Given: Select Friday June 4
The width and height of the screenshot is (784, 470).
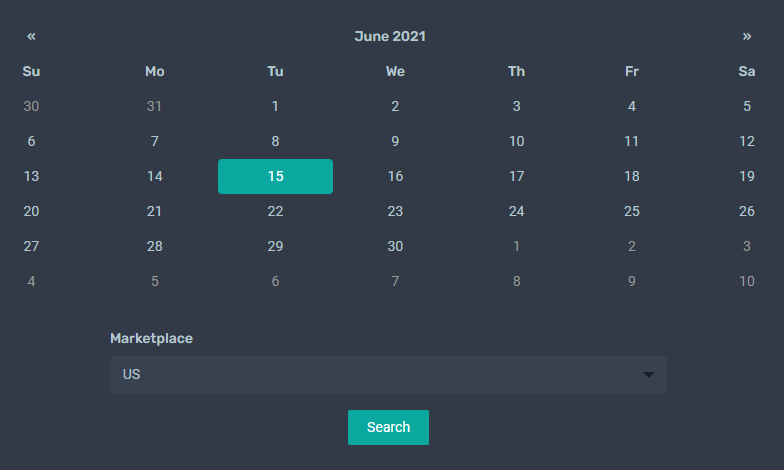Looking at the screenshot, I should pos(632,106).
